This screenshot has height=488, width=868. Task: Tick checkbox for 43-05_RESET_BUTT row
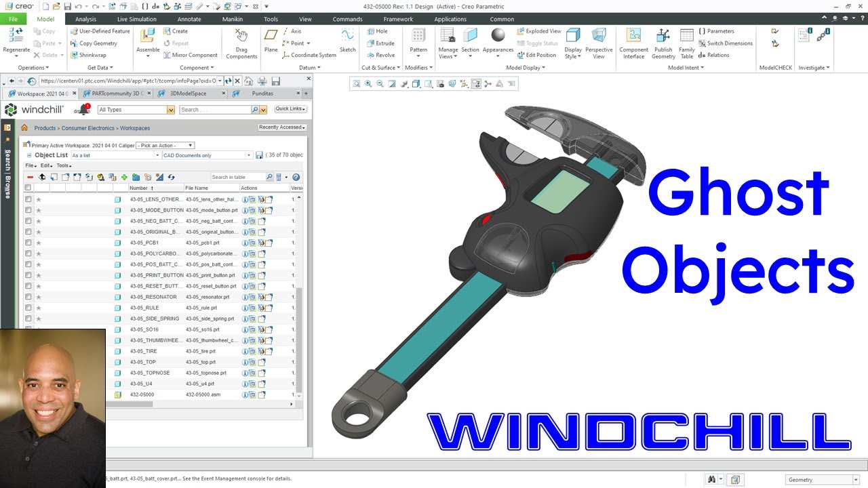click(28, 286)
